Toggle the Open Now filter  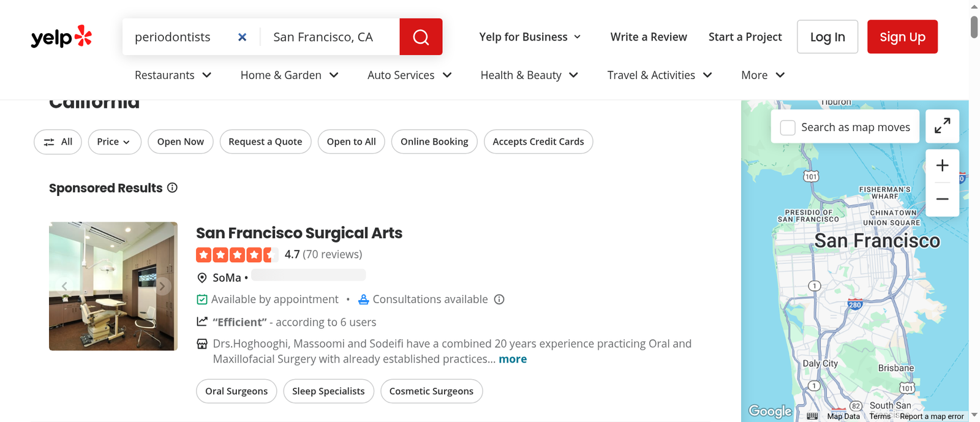pos(181,141)
